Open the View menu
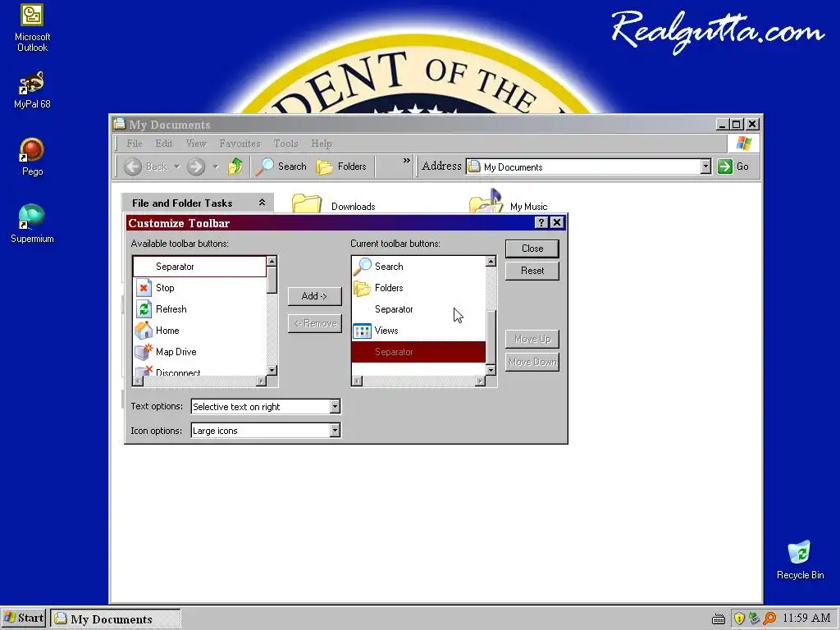Image resolution: width=840 pixels, height=630 pixels. tap(196, 144)
